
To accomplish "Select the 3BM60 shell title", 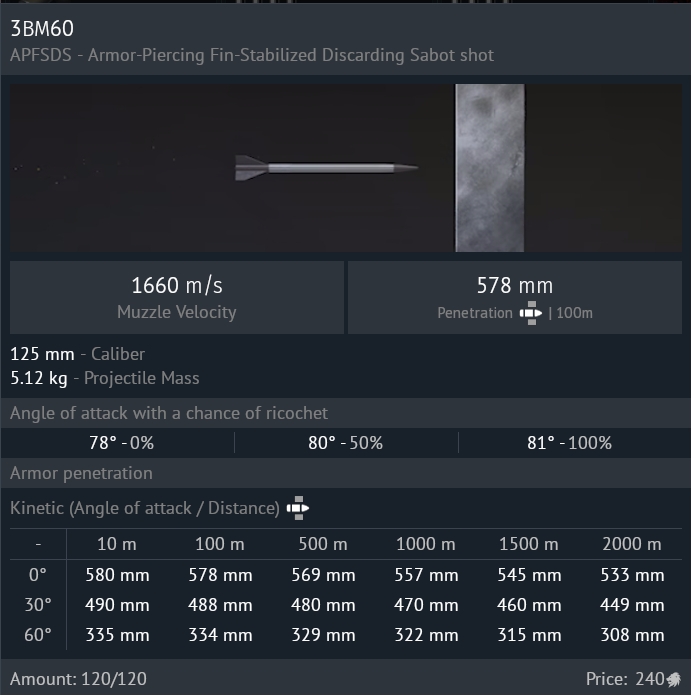I will tap(42, 29).
